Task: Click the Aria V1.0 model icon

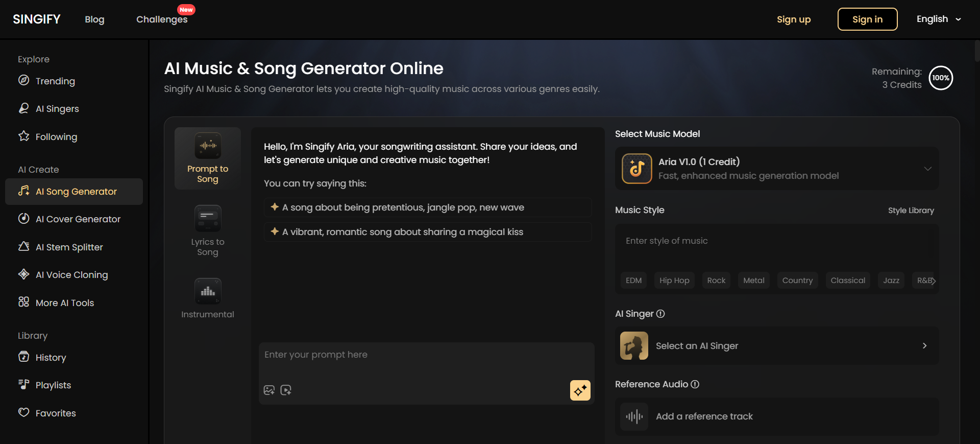Action: point(637,169)
